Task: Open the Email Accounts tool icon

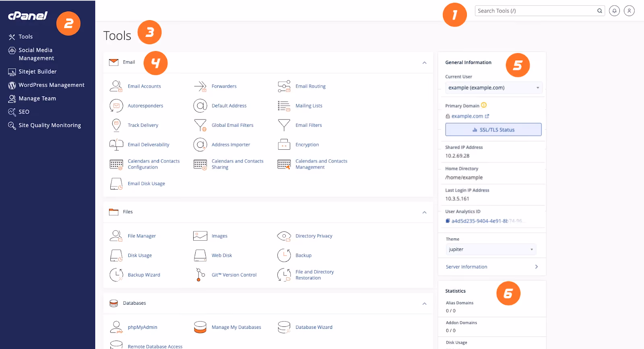Action: click(x=116, y=86)
